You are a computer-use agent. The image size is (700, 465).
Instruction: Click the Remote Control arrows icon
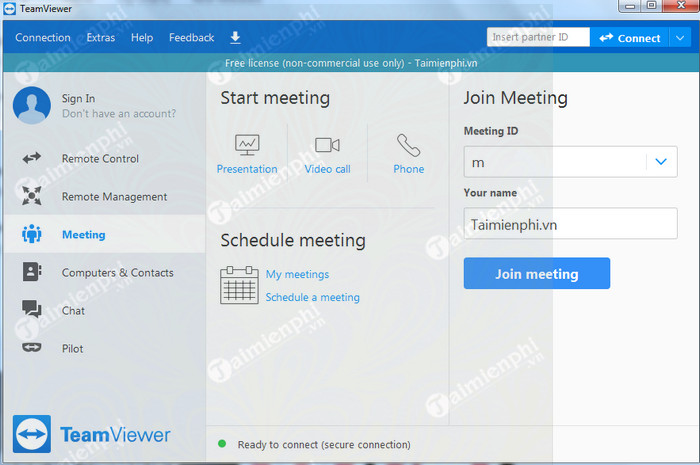pos(32,158)
